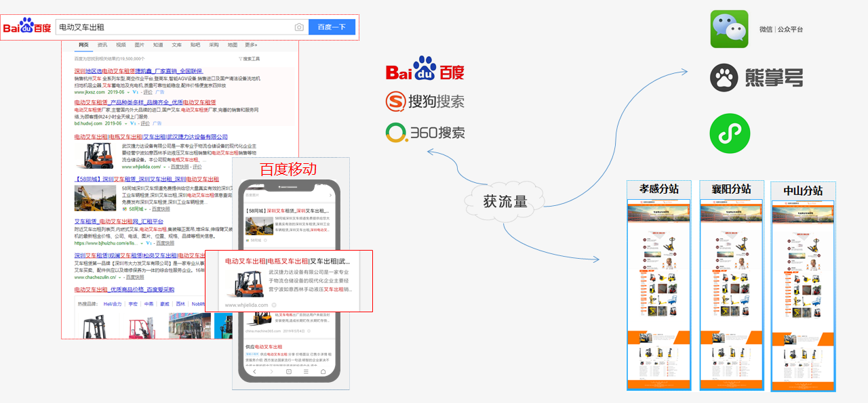The height and width of the screenshot is (403, 868).
Task: Open result 电动叉车租赁_产品种类多样_品牌齐全
Action: 146,102
